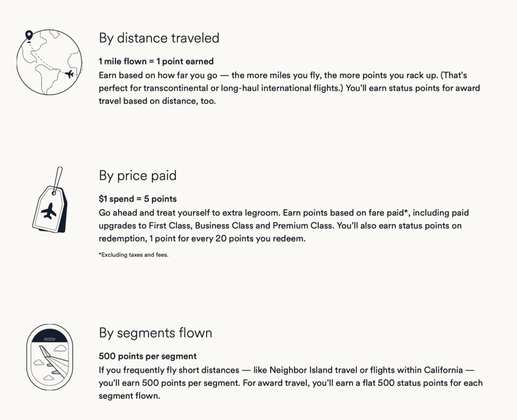
Task: Select the 'By price paid' heading
Action: 137,175
